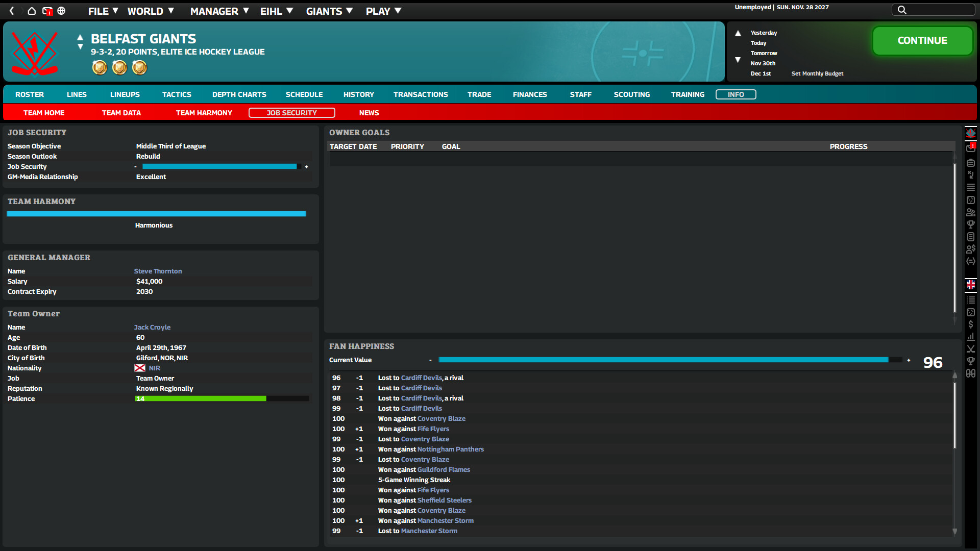Open Jack Croyle's owner profile
This screenshot has width=980, height=551.
152,327
